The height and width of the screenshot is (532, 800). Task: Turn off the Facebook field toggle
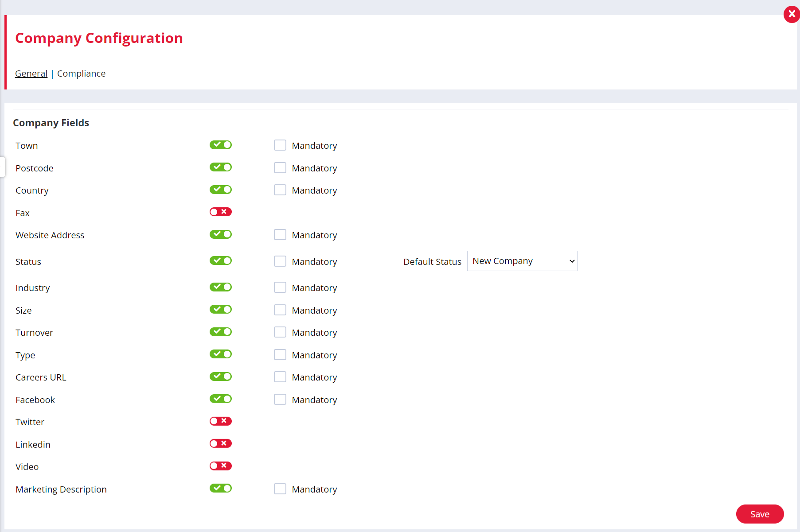(221, 399)
